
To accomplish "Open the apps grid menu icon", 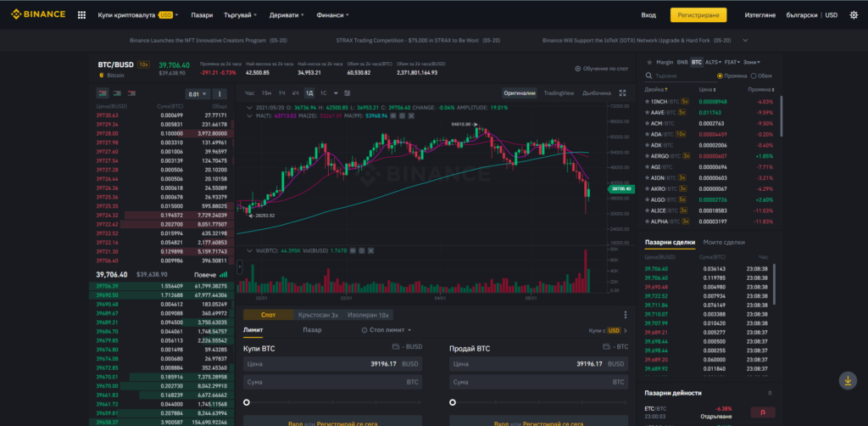I will (82, 15).
